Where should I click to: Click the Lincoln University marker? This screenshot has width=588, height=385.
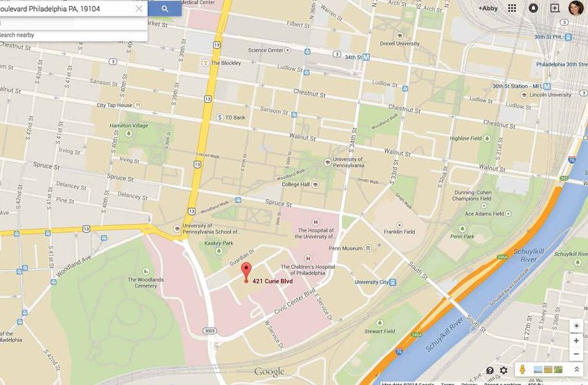[524, 95]
